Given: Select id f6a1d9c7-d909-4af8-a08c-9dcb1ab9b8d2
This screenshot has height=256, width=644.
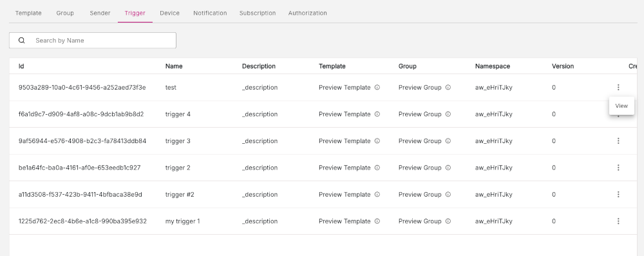Looking at the screenshot, I should 81,114.
